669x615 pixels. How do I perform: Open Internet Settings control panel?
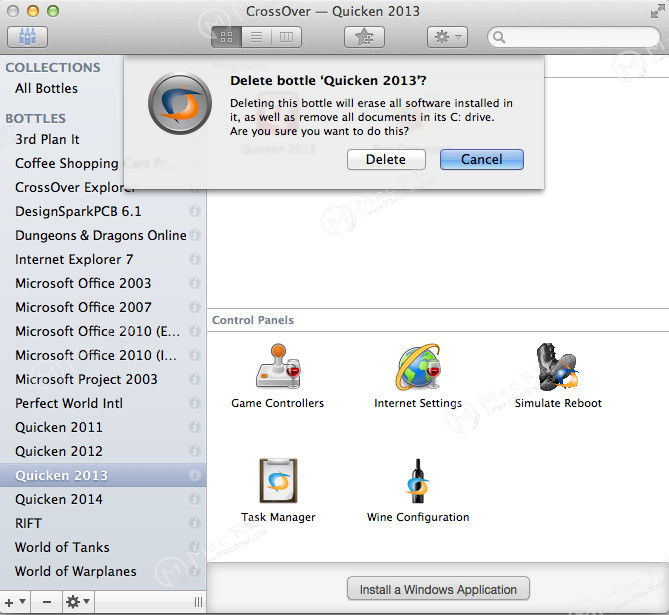tap(418, 376)
